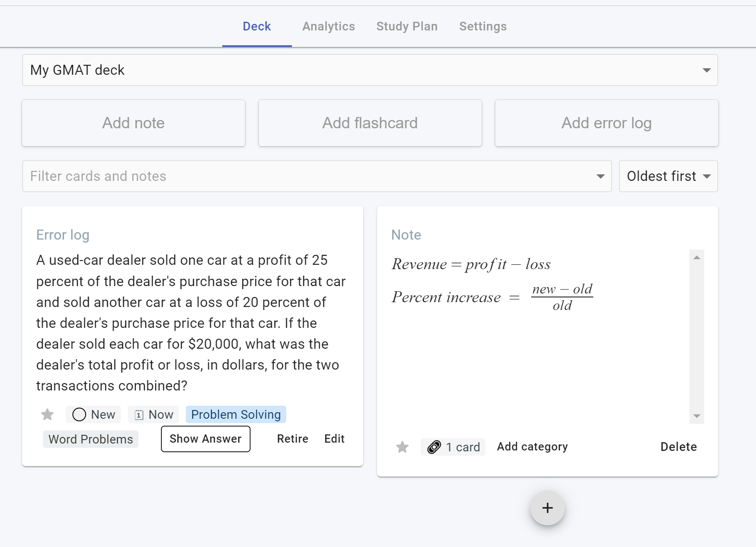Star the Note card
756x547 pixels.
point(402,447)
